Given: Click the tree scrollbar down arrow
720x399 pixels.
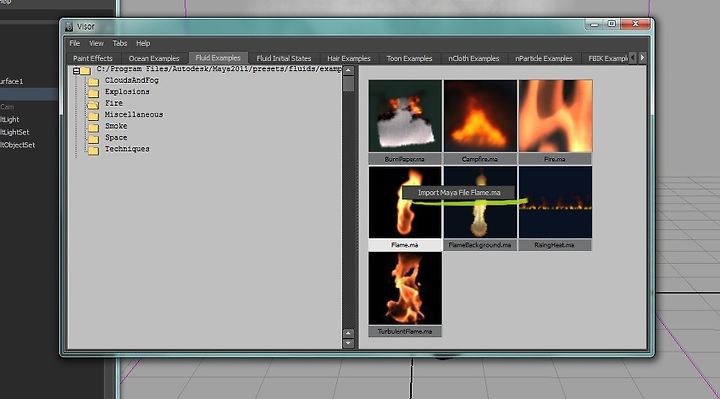Looking at the screenshot, I should (x=349, y=343).
